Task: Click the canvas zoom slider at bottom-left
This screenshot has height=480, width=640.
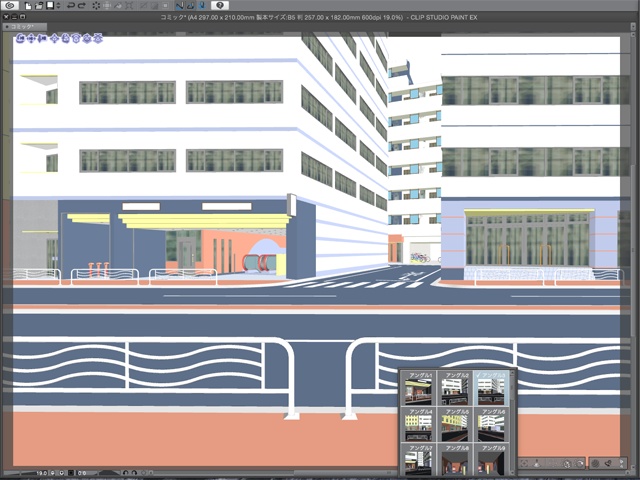Action: click(18, 473)
